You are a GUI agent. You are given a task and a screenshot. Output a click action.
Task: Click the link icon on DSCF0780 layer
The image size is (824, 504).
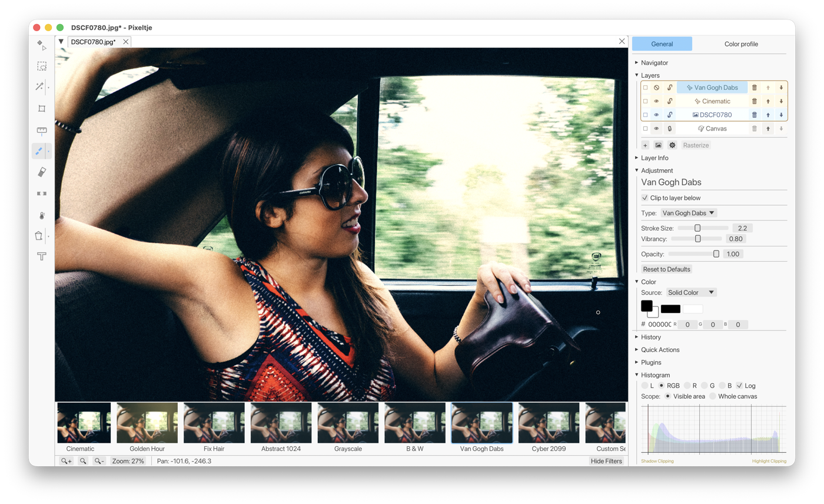(x=670, y=115)
